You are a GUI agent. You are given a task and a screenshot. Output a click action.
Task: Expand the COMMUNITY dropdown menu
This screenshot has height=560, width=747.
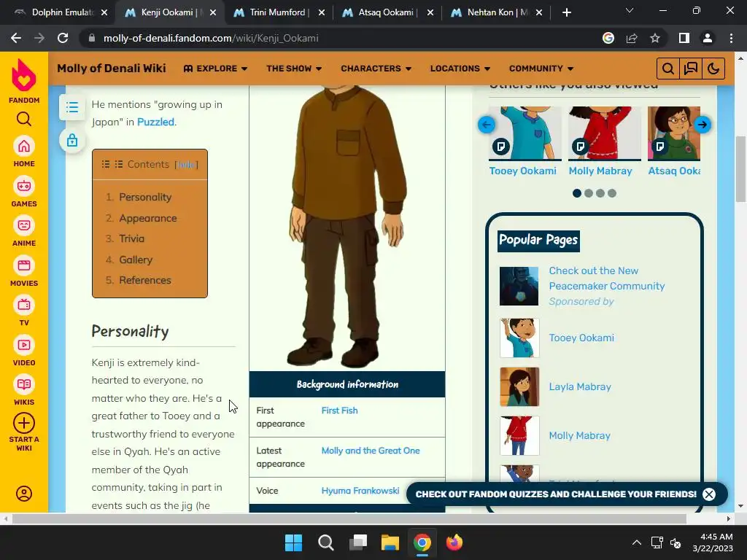point(541,69)
